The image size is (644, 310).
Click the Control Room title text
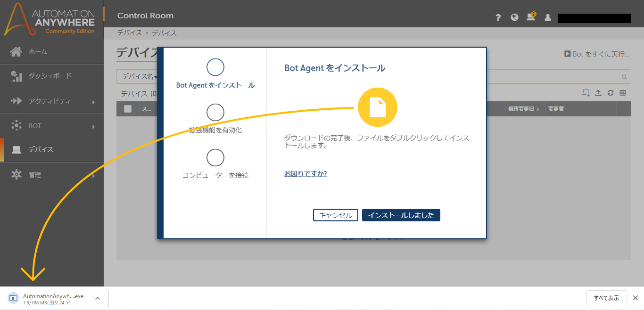pos(145,16)
